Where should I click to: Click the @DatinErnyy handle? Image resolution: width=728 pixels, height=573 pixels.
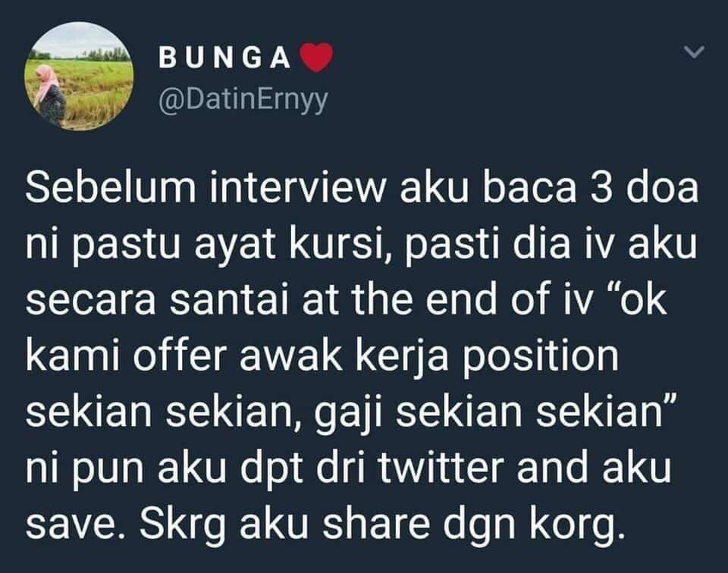[x=243, y=99]
